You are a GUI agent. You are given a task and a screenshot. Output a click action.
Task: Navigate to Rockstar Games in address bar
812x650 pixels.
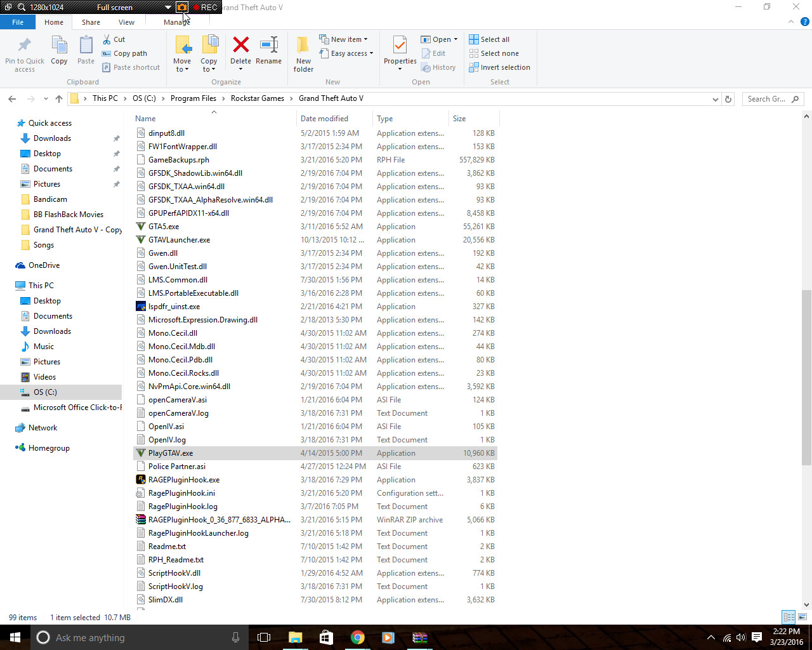pos(258,98)
